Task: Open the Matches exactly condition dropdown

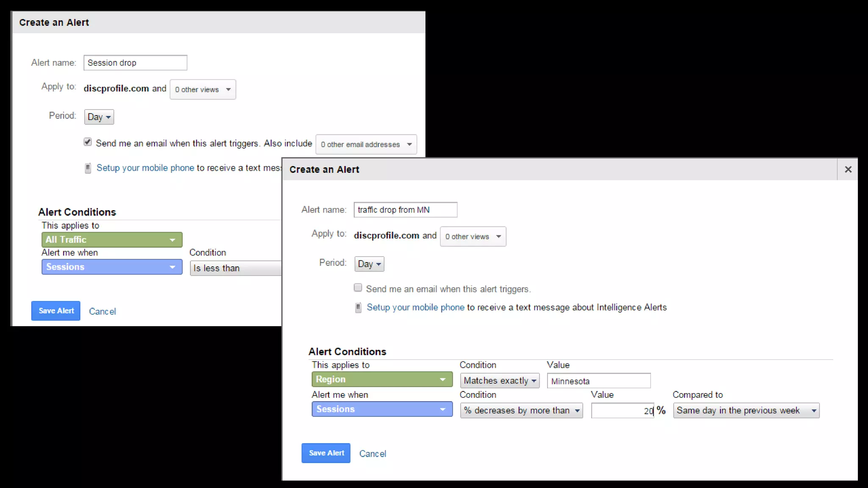Action: [x=500, y=380]
